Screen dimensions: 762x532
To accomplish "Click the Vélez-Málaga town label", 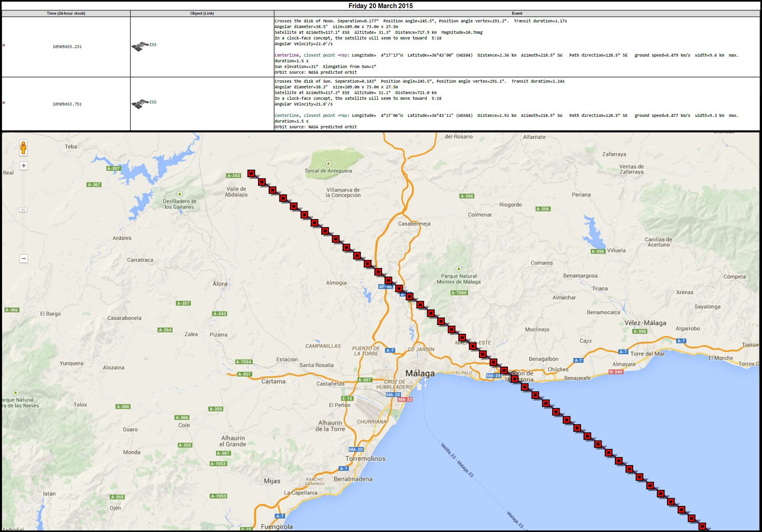I will (x=646, y=323).
